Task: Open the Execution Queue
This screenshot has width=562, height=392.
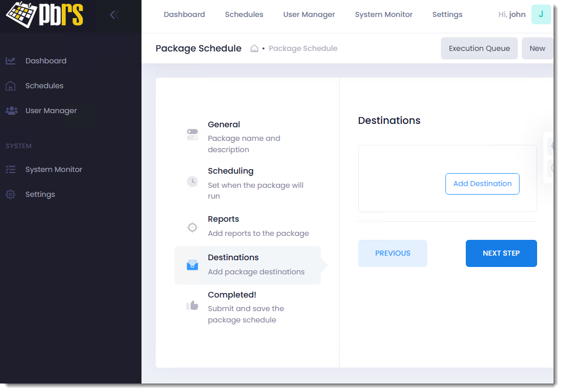Action: coord(479,49)
